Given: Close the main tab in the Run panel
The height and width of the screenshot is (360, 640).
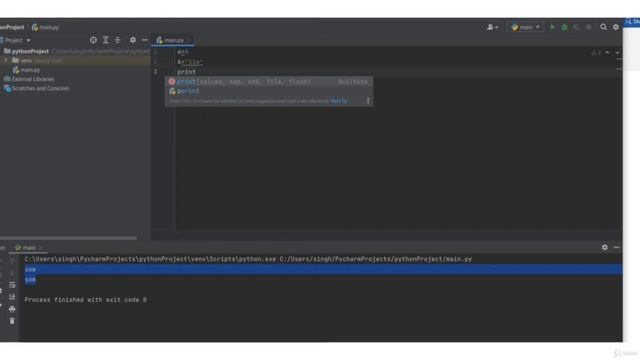Looking at the screenshot, I should click(x=41, y=248).
